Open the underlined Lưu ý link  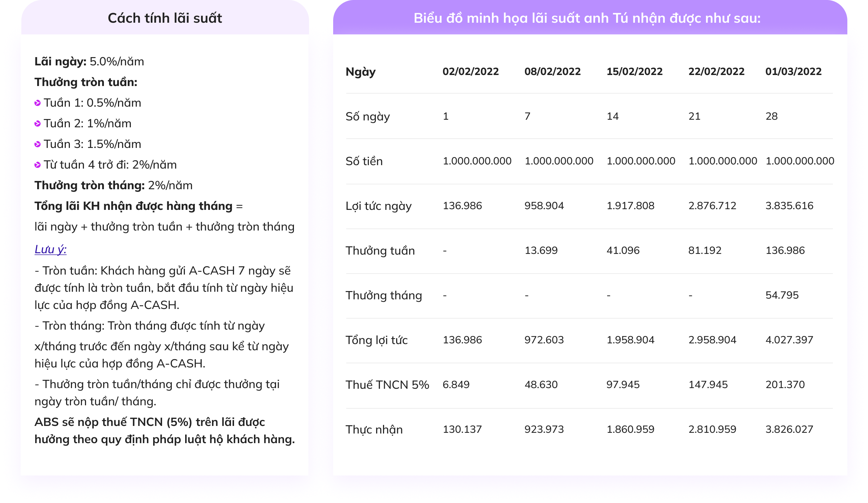coord(51,249)
